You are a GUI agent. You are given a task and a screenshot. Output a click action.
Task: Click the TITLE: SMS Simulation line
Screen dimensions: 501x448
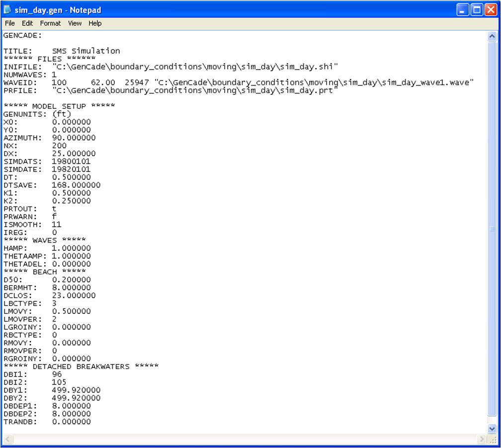click(62, 51)
